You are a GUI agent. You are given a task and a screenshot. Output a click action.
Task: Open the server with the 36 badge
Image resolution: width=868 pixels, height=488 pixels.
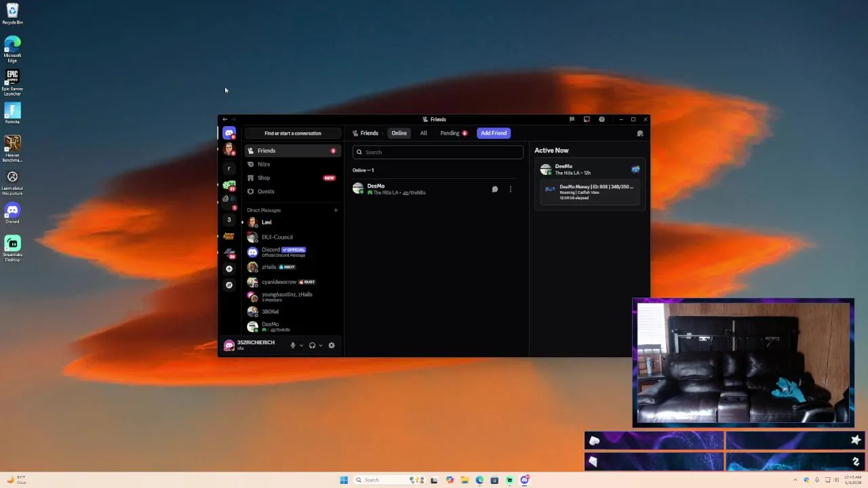click(229, 252)
